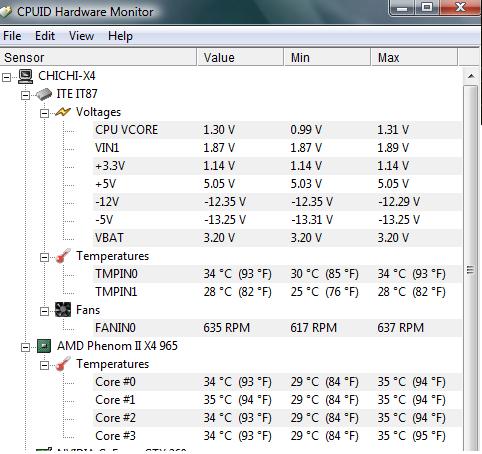482x454 pixels.
Task: Click the 617 RPM minimum value
Action: tap(314, 328)
